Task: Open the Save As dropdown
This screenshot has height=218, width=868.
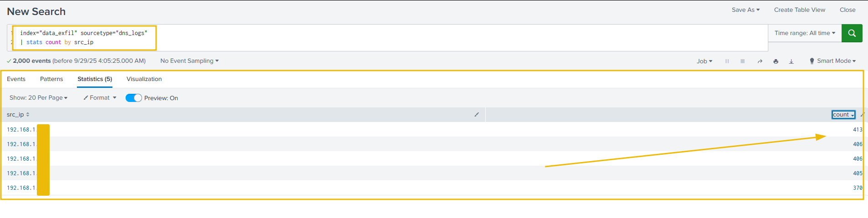Action: [x=745, y=10]
